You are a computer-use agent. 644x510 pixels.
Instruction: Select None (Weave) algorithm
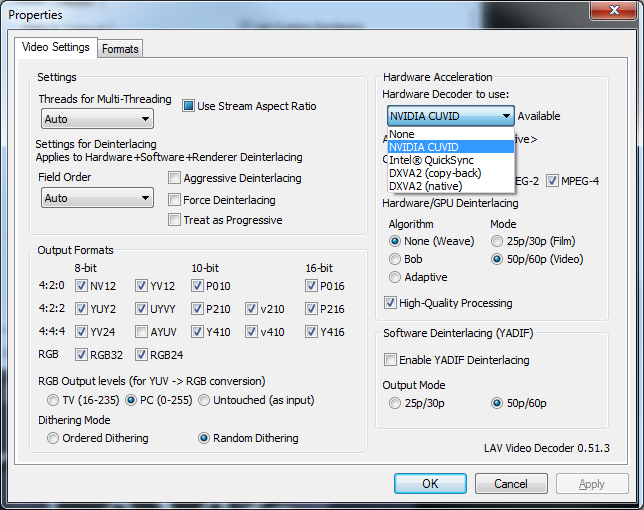pos(395,241)
